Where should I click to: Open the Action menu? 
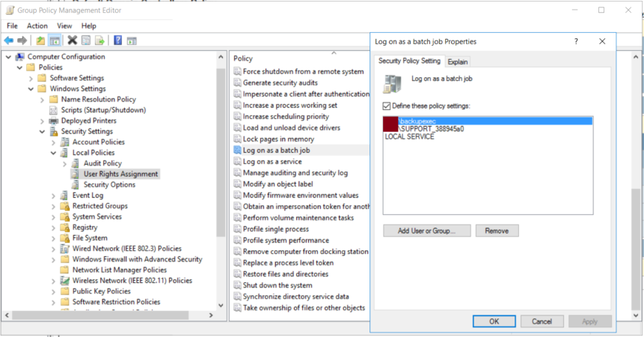(x=37, y=25)
